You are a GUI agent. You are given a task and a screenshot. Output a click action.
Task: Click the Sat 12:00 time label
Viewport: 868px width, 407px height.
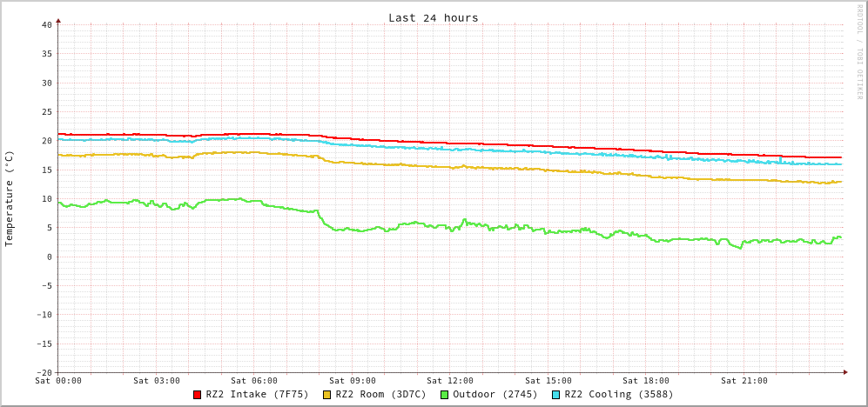[450, 381]
